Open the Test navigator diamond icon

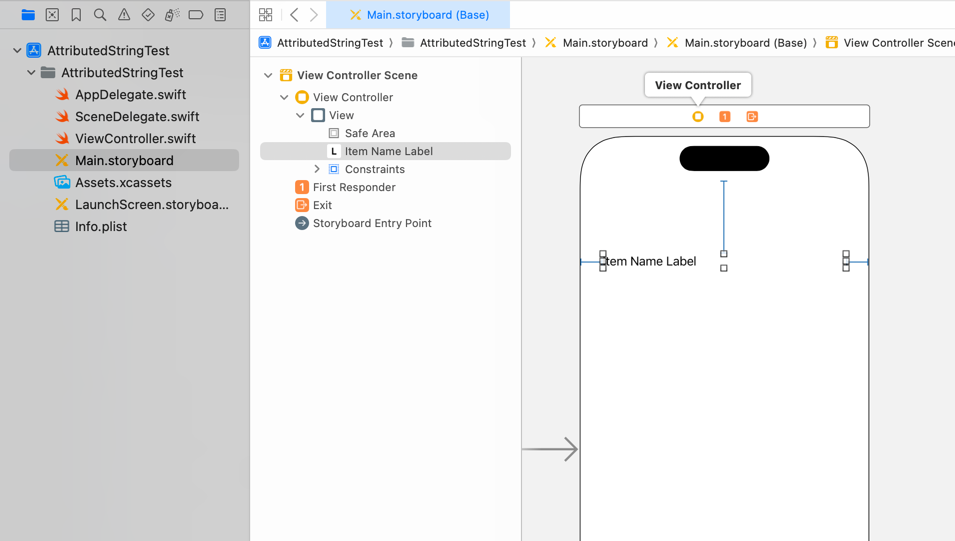148,15
